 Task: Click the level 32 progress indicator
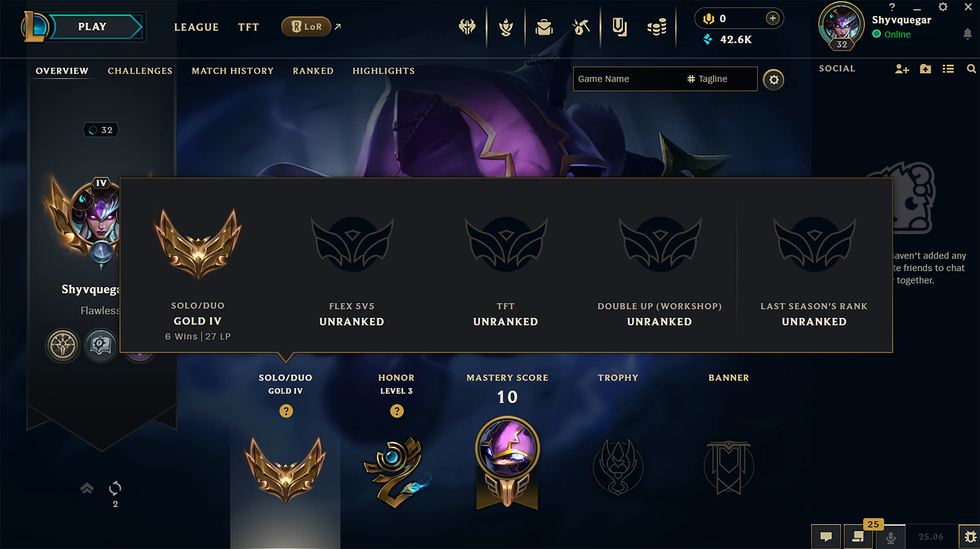[101, 130]
